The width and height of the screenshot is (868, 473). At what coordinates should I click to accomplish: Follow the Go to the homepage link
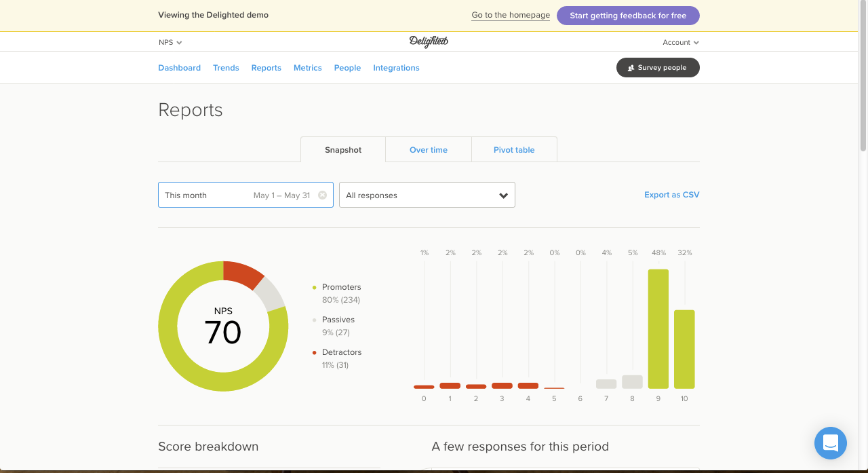coord(511,16)
